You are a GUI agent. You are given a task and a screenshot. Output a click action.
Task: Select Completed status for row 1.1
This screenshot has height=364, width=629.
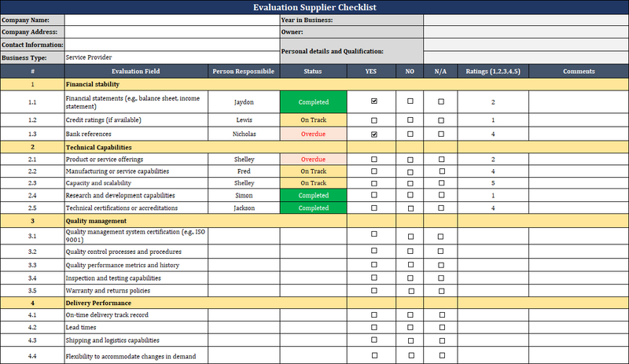[x=313, y=102]
